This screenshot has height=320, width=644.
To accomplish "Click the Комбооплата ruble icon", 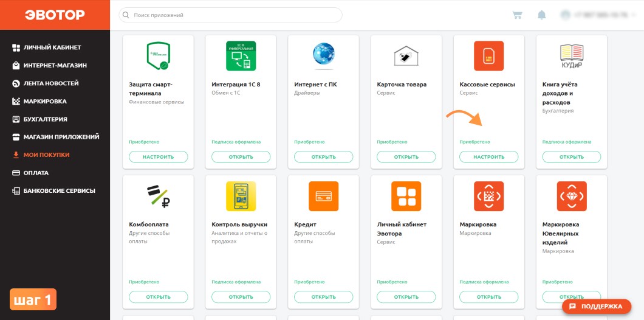I will coord(158,196).
